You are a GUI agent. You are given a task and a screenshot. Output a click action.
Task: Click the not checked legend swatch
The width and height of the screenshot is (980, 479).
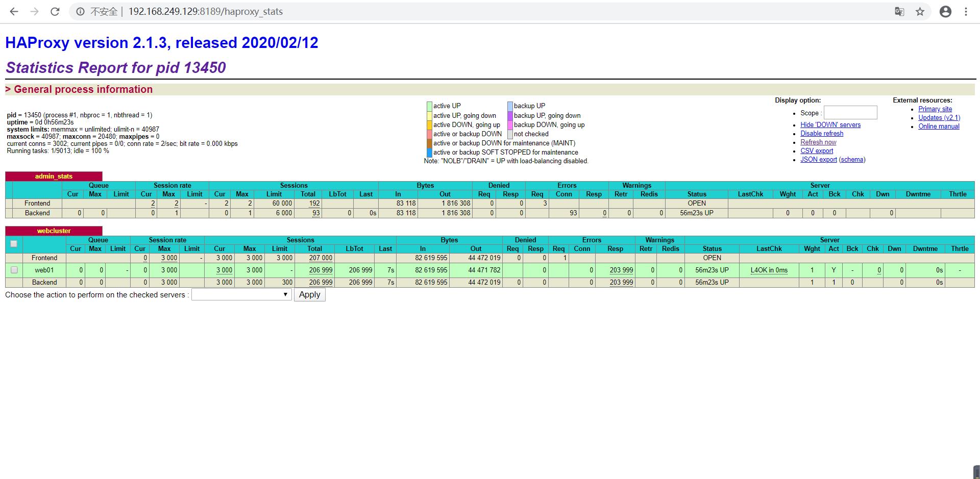tap(510, 134)
